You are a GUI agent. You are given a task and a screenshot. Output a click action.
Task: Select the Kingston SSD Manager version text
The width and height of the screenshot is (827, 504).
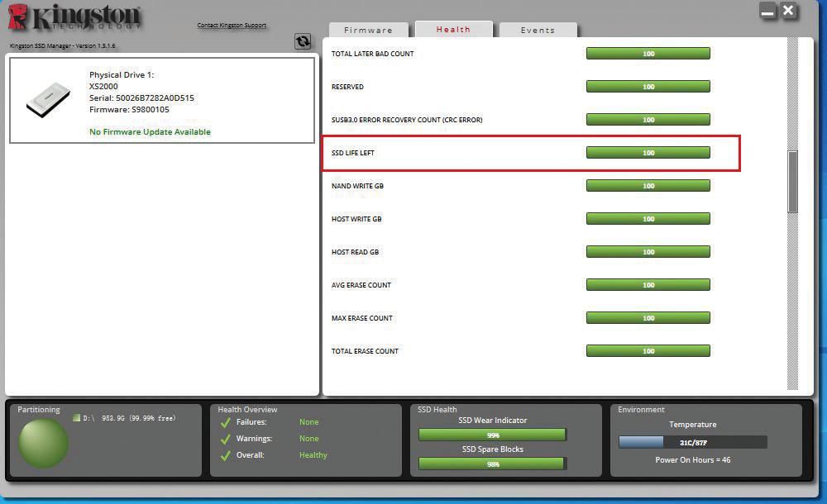coord(62,46)
